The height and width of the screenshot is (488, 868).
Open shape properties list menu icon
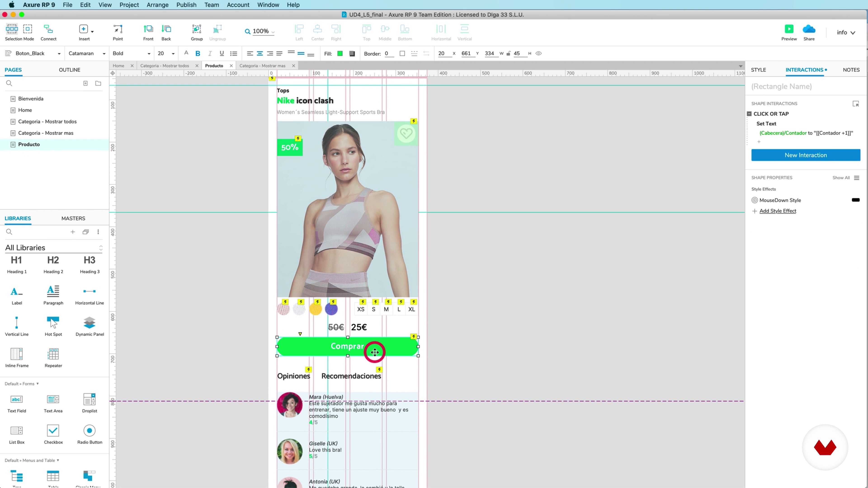pos(856,178)
